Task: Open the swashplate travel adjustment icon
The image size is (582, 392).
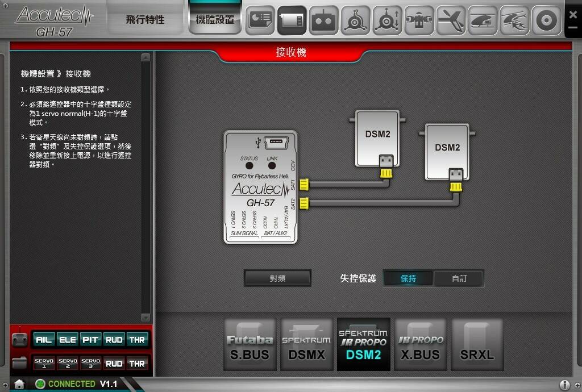Action: click(387, 20)
